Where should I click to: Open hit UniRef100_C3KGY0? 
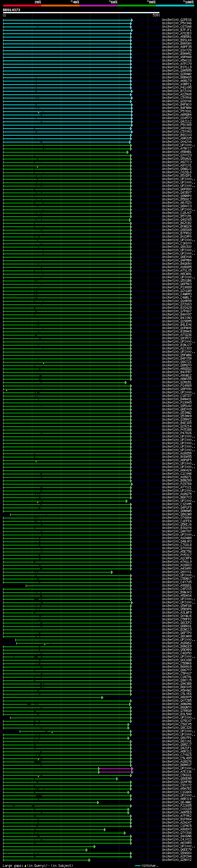177,243
